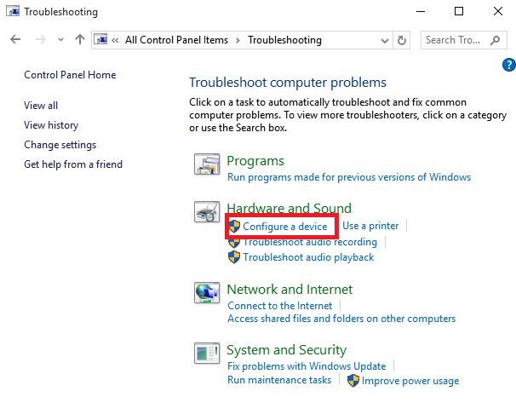Refresh the Troubleshooting page

pos(402,41)
